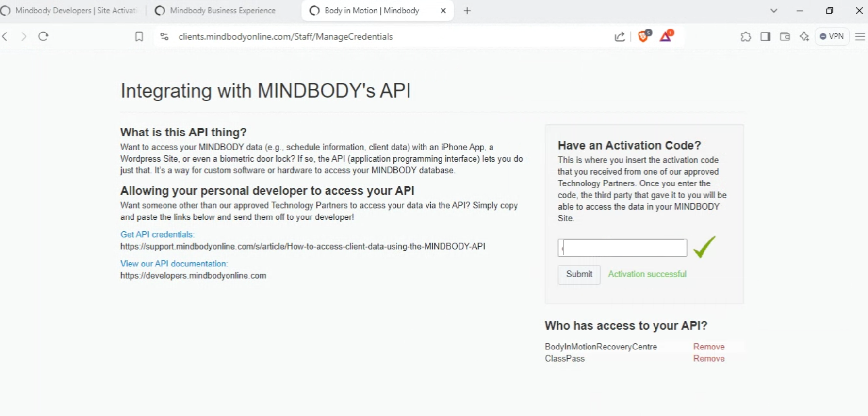Click the address bar URL
The image size is (868, 416).
(285, 36)
